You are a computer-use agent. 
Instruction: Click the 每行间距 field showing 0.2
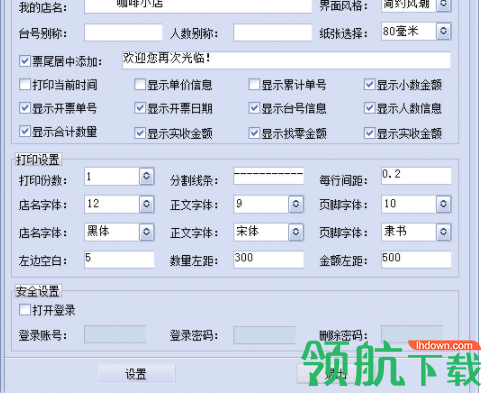(x=416, y=176)
